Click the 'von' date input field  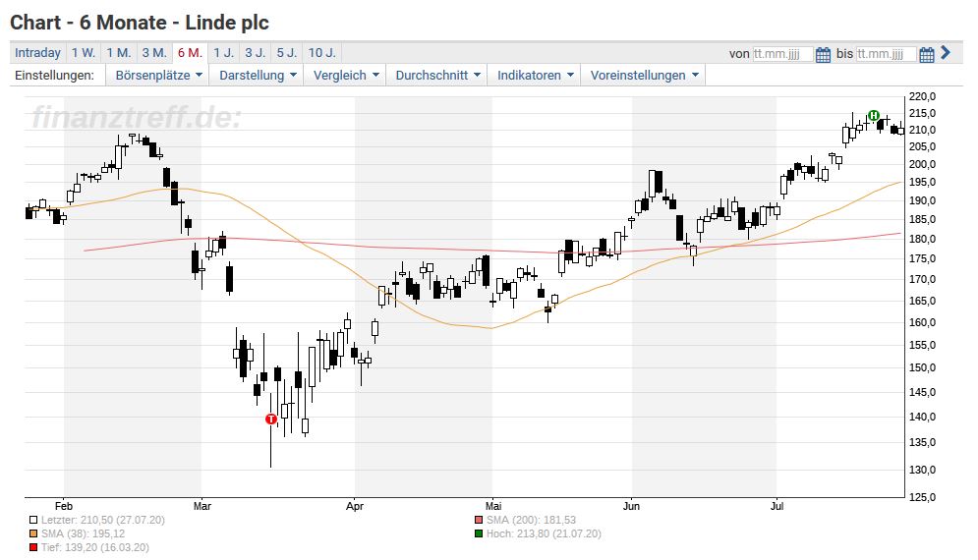point(782,54)
